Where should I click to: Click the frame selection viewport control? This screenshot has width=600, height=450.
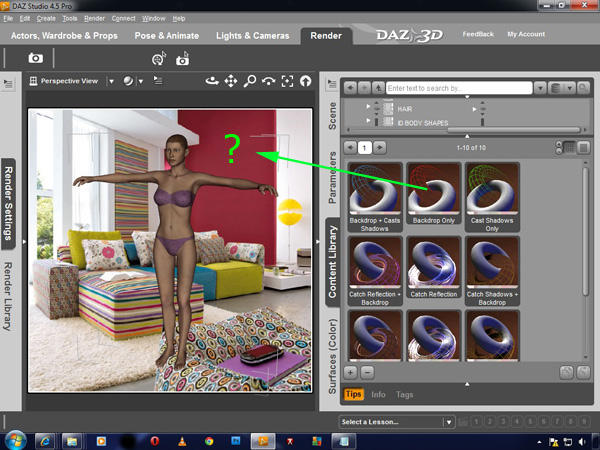coord(287,81)
